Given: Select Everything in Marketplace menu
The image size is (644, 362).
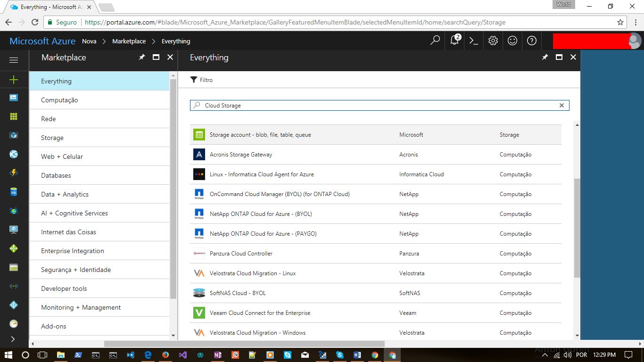Looking at the screenshot, I should tap(99, 81).
